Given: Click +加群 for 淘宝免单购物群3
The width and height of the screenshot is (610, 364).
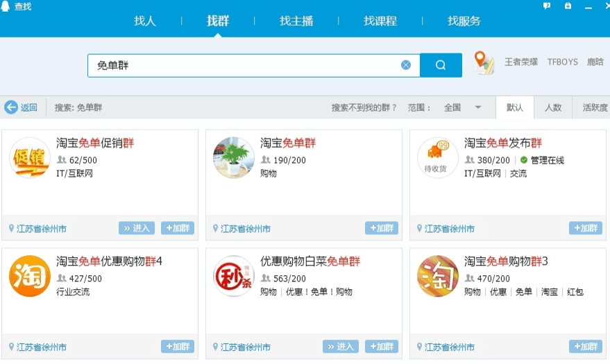Looking at the screenshot, I should tap(586, 347).
